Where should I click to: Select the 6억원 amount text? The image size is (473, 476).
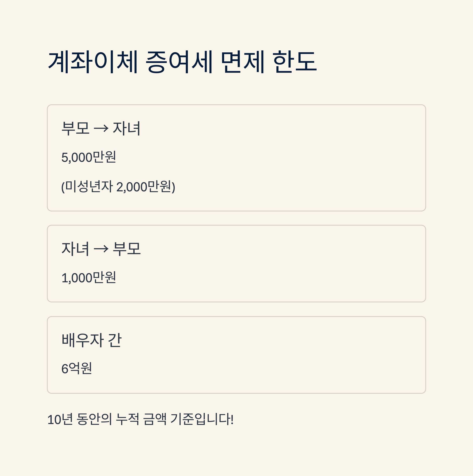pos(77,369)
